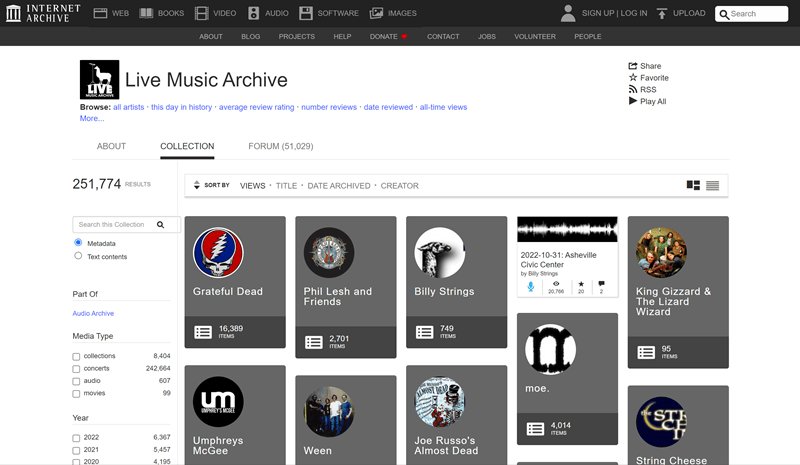The width and height of the screenshot is (800, 465).
Task: Click the Play All triangle icon
Action: click(x=633, y=101)
